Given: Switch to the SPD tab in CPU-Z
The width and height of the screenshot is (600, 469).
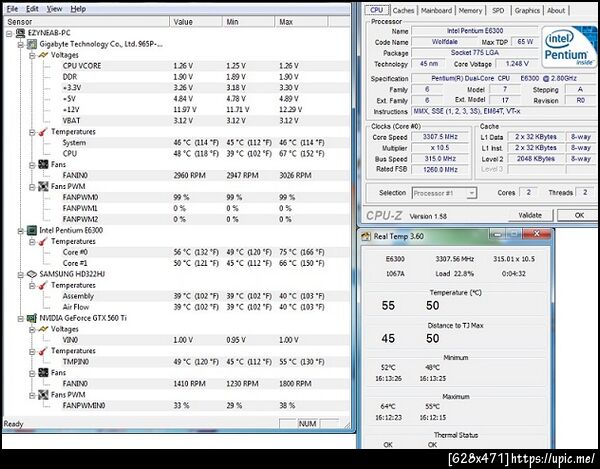Looking at the screenshot, I should pyautogui.click(x=498, y=11).
